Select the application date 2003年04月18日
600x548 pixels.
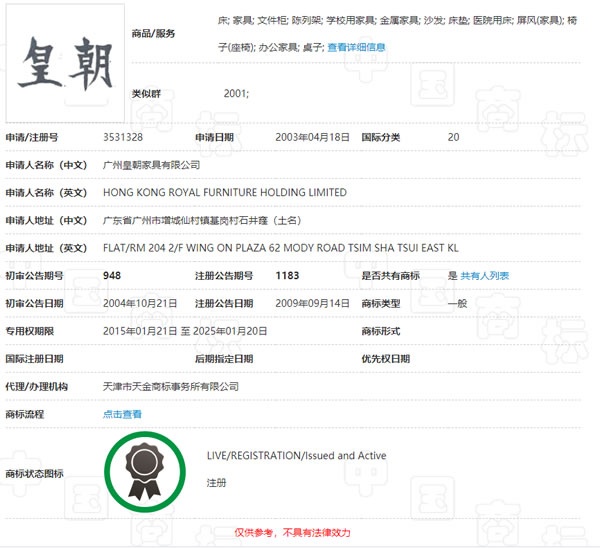tap(312, 137)
